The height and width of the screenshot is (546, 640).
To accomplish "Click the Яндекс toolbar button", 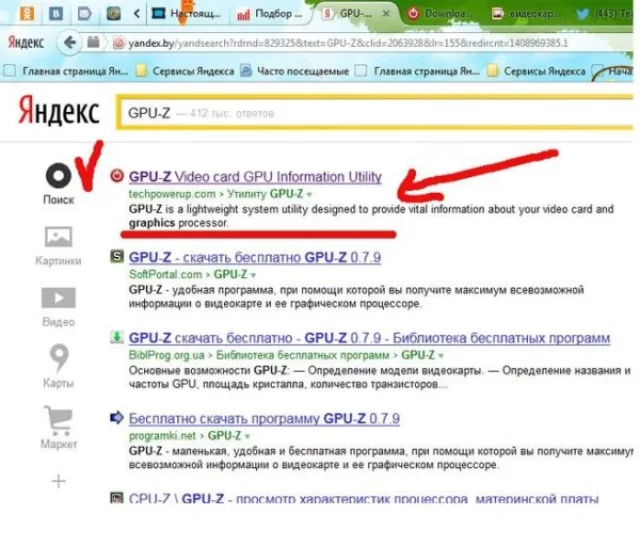I will click(x=26, y=42).
